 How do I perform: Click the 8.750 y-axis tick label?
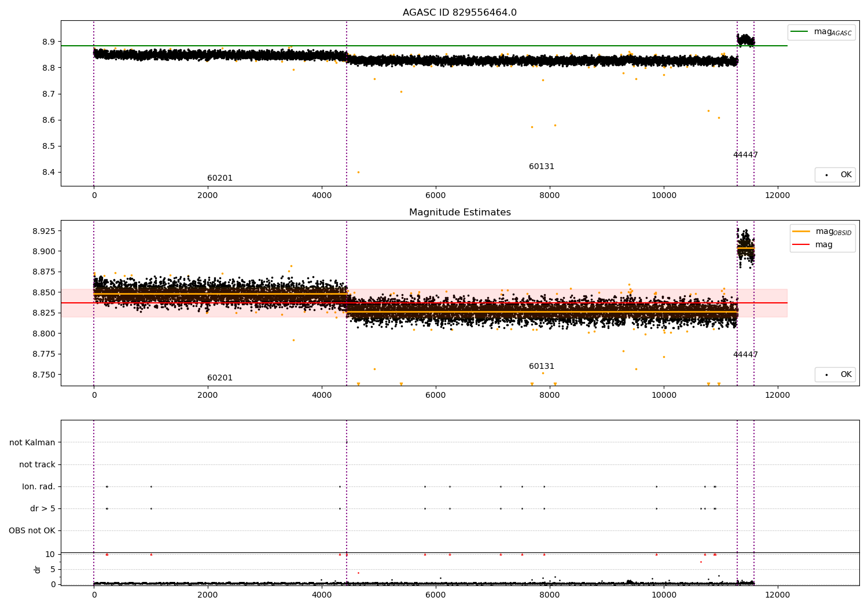[x=44, y=375]
